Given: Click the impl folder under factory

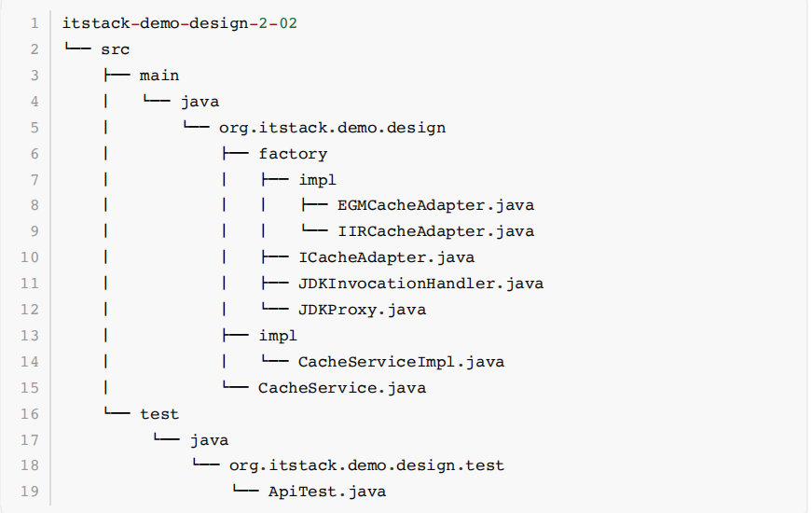Looking at the screenshot, I should pyautogui.click(x=317, y=179).
